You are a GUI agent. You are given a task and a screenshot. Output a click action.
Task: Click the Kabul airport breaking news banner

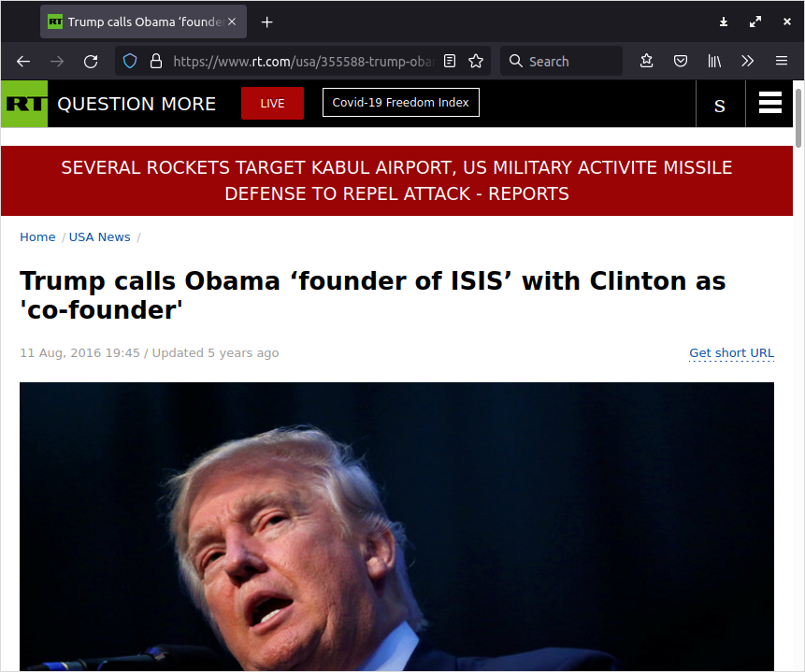click(x=396, y=180)
